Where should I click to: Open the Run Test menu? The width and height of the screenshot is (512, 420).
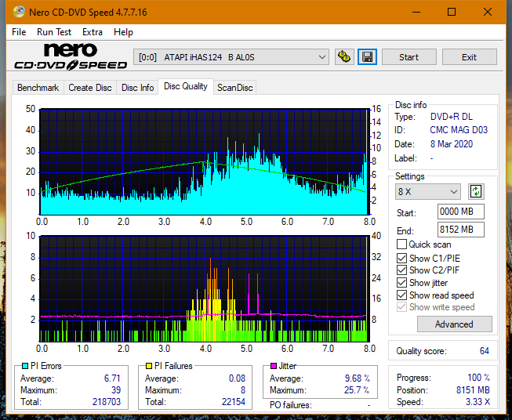tap(54, 32)
